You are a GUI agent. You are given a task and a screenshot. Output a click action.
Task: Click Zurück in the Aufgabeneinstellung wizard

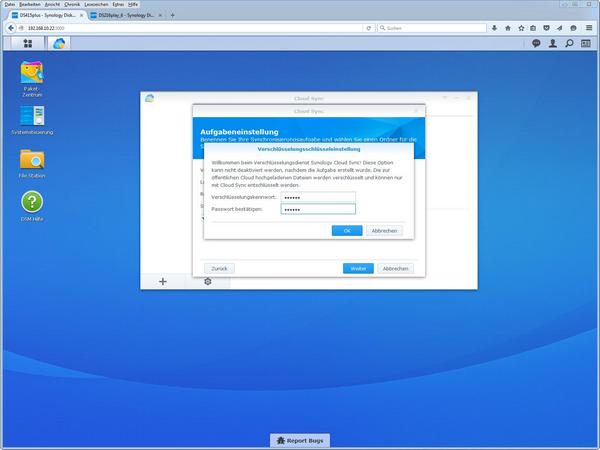(219, 269)
